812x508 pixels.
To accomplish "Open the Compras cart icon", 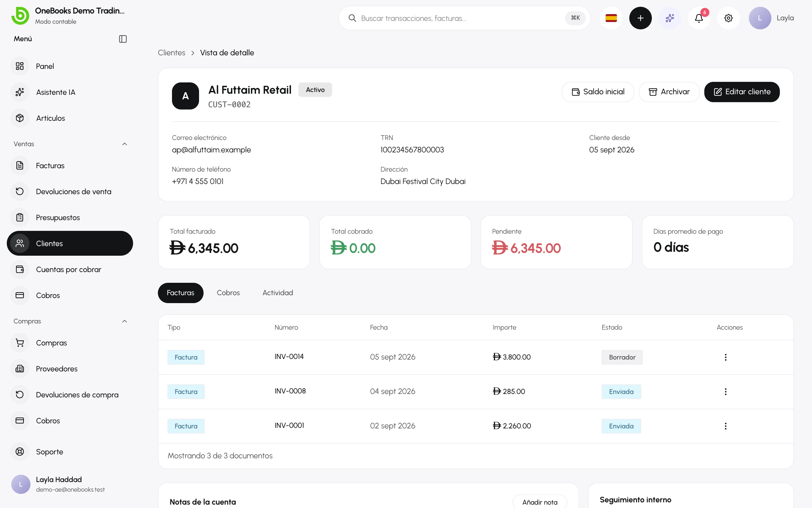I will pyautogui.click(x=20, y=343).
